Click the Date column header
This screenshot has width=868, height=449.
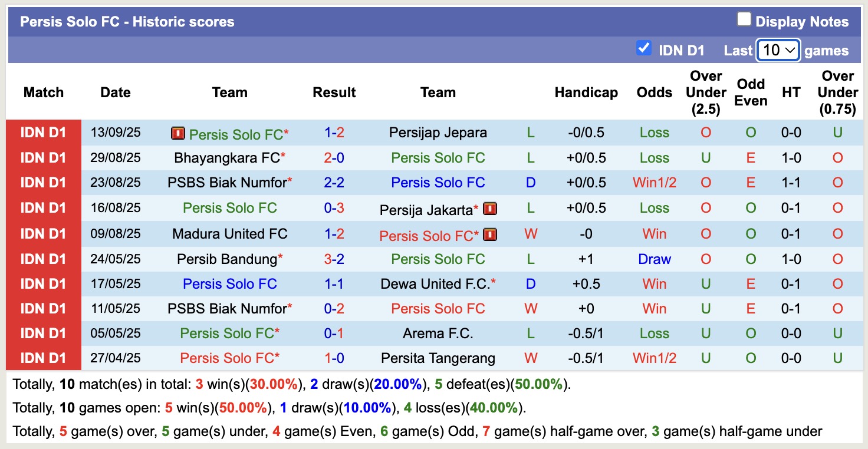pyautogui.click(x=115, y=93)
